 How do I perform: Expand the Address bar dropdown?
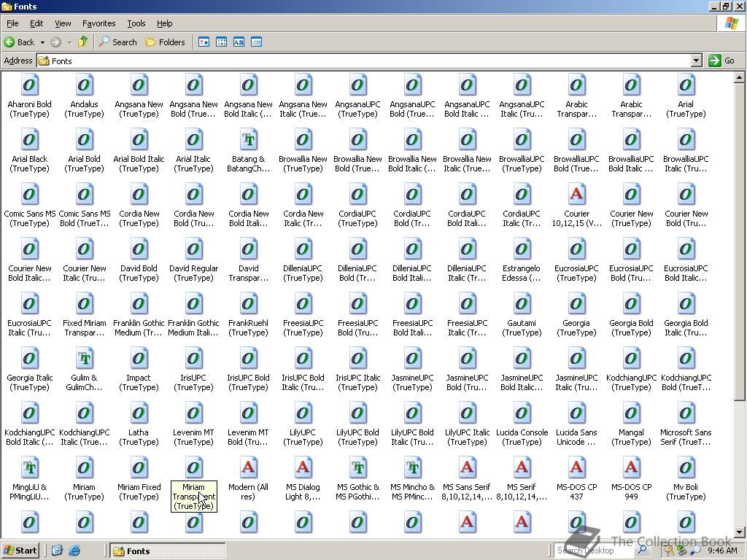[x=697, y=61]
